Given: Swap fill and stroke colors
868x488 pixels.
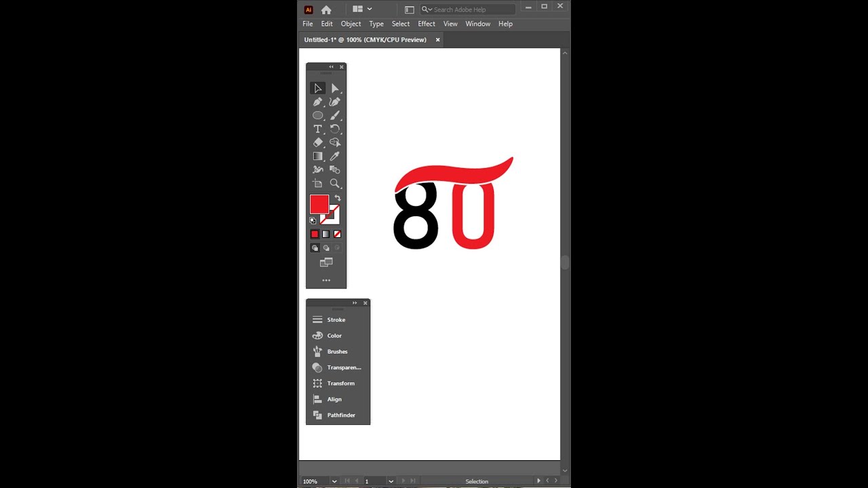Looking at the screenshot, I should coord(337,198).
